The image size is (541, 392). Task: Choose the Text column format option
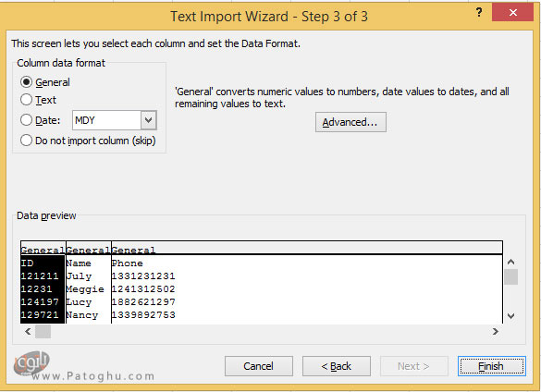[26, 100]
